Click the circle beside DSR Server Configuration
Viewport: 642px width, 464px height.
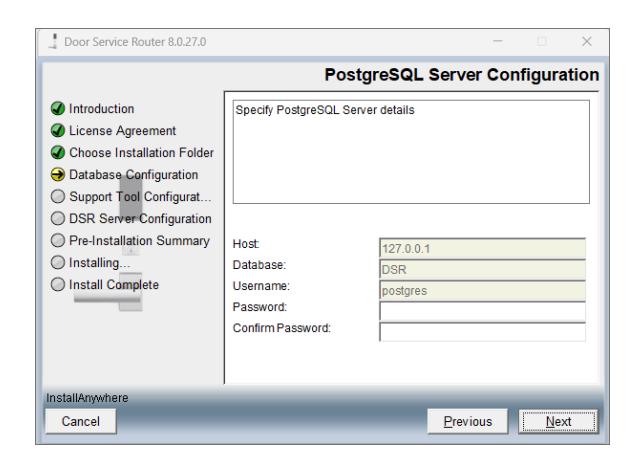58,218
